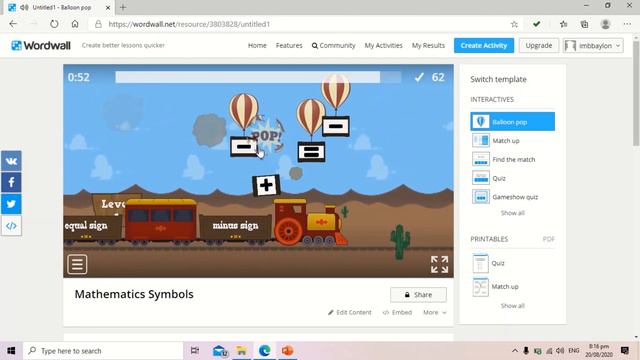Viewport: 640px width, 360px height.
Task: Click the Embed link
Action: 397,312
